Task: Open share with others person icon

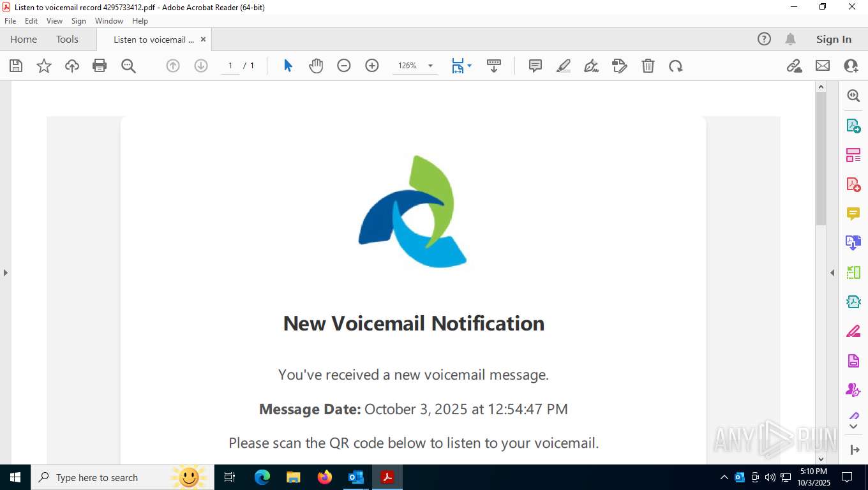Action: click(851, 66)
